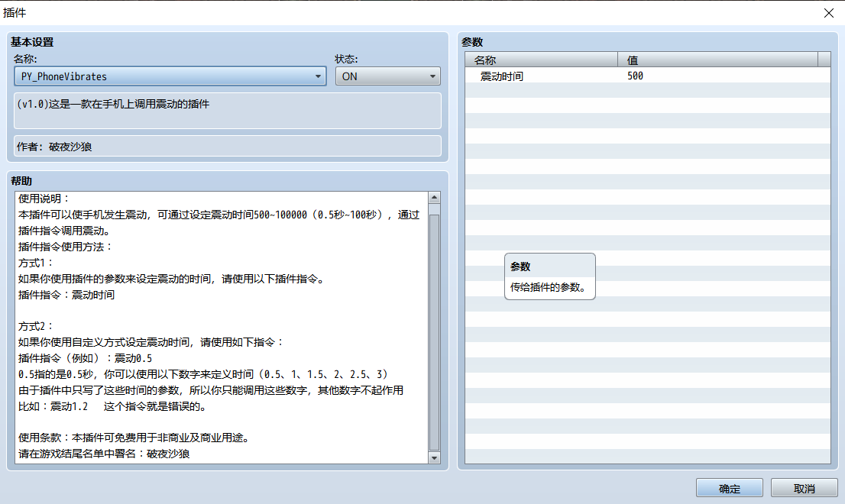Screen dimensions: 845x504
Task: Click the 取消 button
Action: [x=804, y=489]
